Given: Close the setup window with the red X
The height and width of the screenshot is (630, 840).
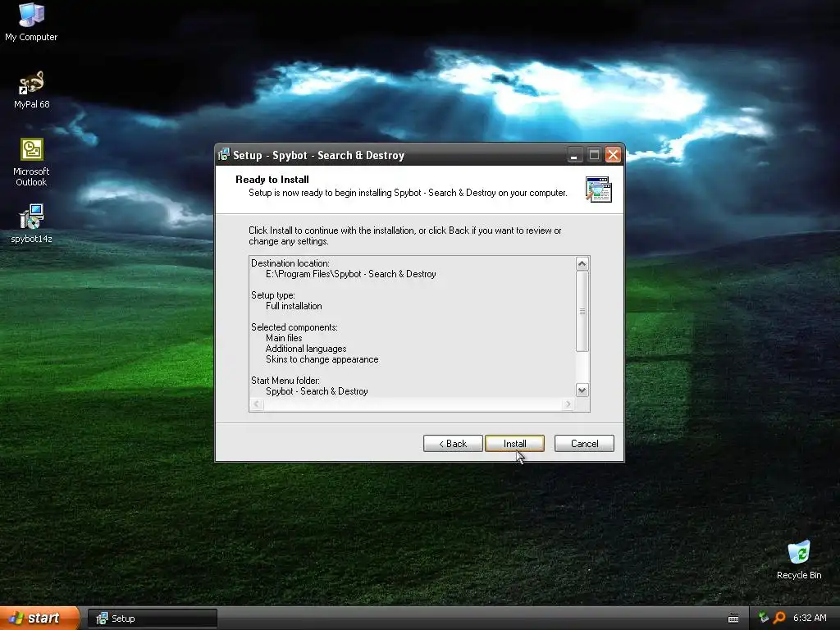Looking at the screenshot, I should click(x=613, y=155).
